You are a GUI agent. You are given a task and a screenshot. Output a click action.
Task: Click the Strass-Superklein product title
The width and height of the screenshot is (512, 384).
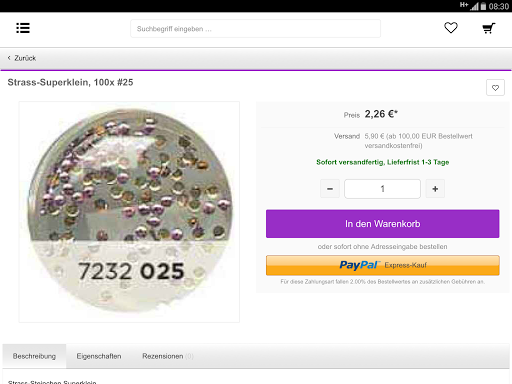pos(70,82)
